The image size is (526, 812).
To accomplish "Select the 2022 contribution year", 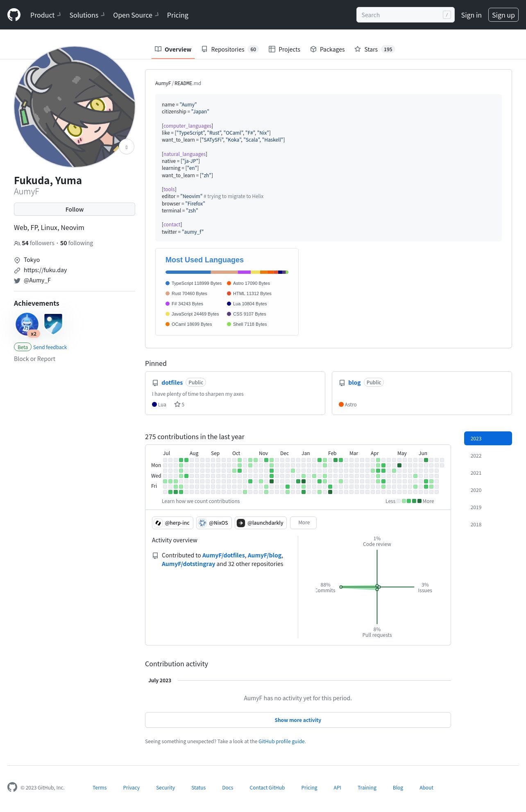I will 488,456.
